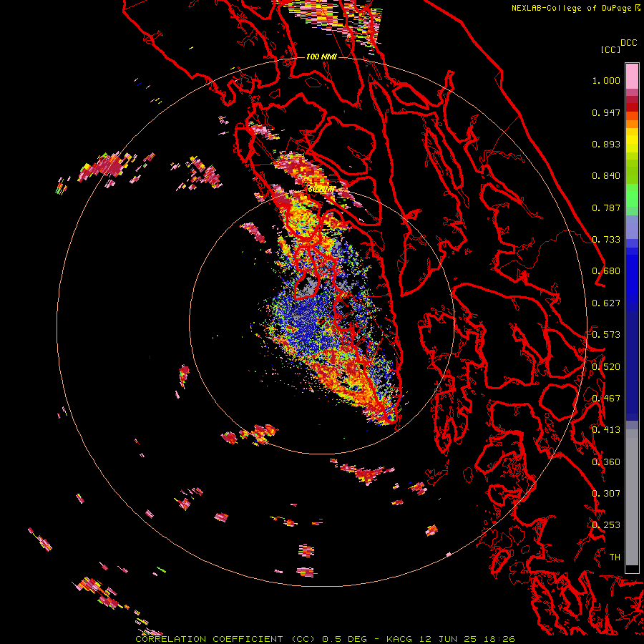Image resolution: width=644 pixels, height=644 pixels.
Task: Click the 12 JUN 25 date text
Action: click(x=448, y=639)
